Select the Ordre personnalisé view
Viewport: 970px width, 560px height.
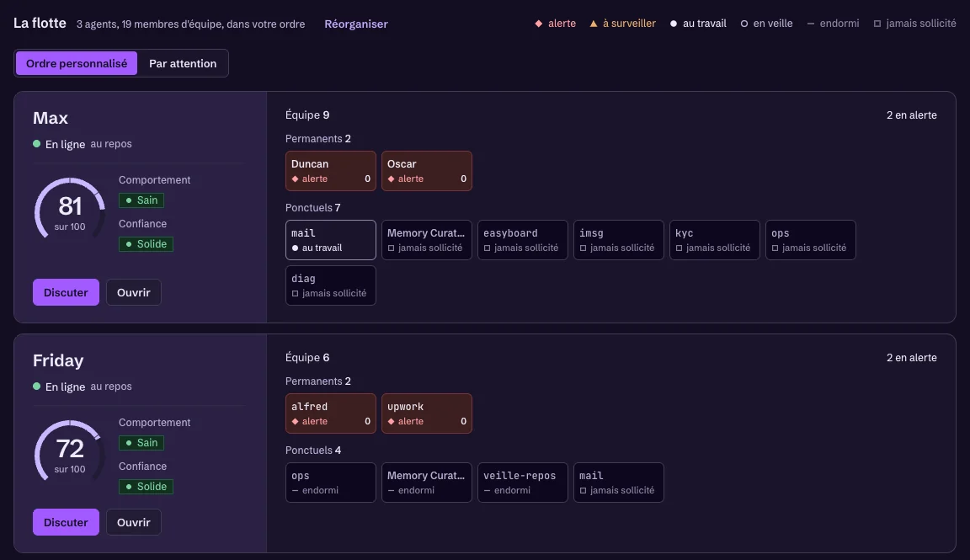[x=77, y=63]
